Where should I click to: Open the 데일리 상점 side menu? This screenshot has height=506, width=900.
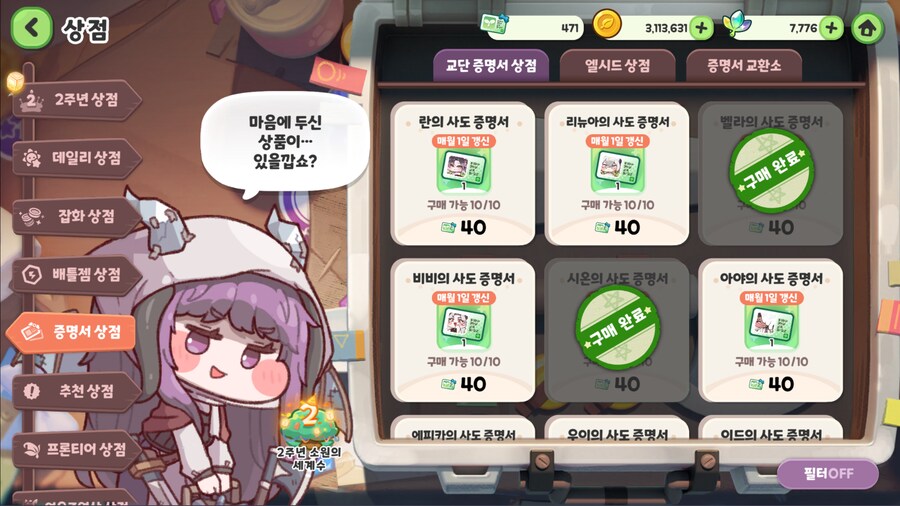[77, 158]
